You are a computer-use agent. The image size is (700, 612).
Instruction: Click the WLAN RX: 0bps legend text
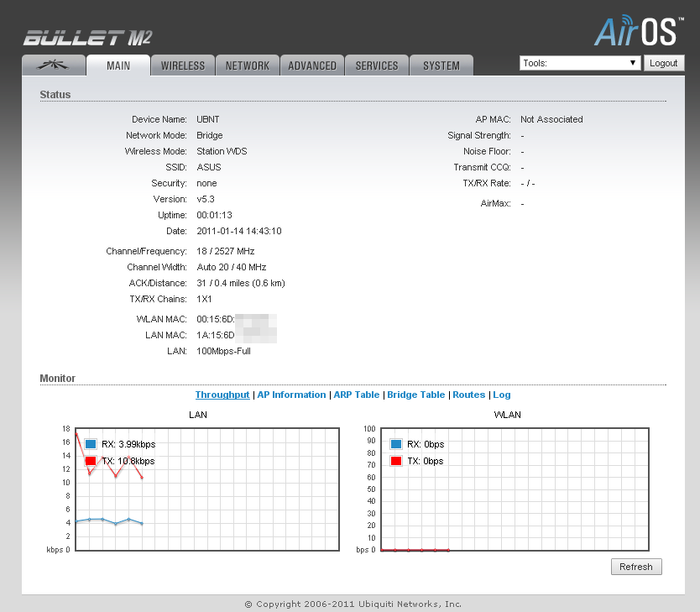(426, 444)
